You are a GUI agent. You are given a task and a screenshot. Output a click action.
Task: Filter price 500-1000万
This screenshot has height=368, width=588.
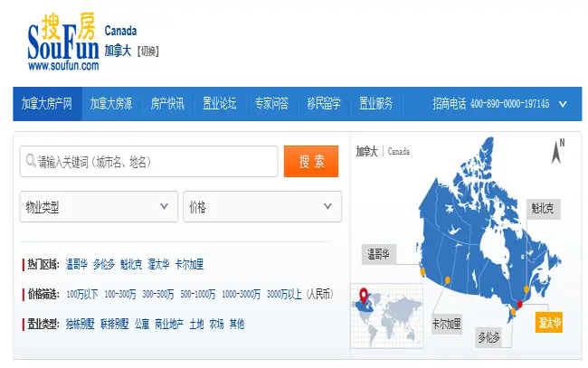pyautogui.click(x=197, y=295)
